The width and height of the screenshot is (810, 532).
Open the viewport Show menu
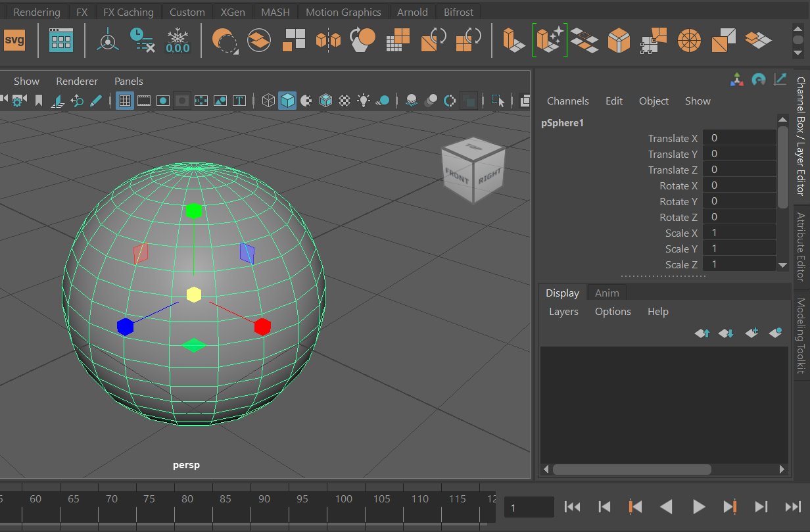click(26, 82)
